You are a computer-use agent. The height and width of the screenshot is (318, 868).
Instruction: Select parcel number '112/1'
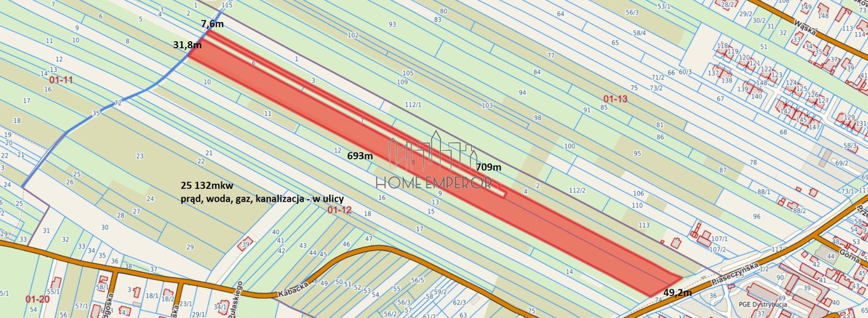coord(413,105)
